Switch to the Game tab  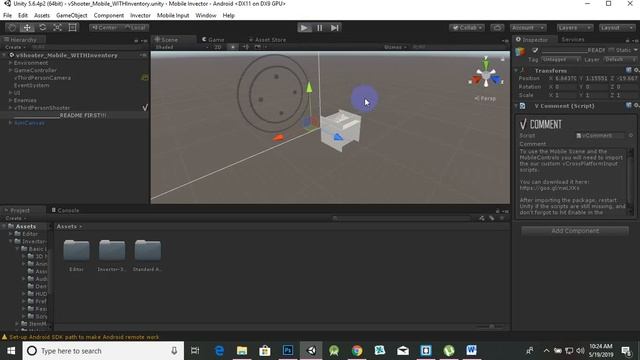pyautogui.click(x=213, y=40)
